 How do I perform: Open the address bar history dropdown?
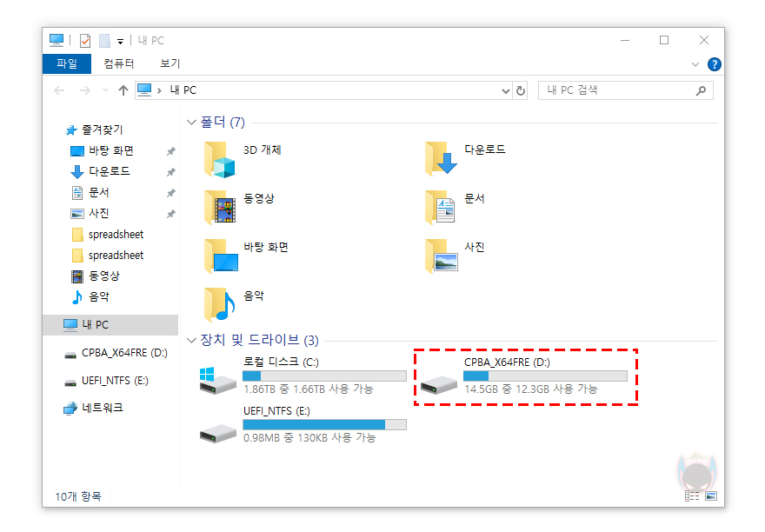point(505,90)
